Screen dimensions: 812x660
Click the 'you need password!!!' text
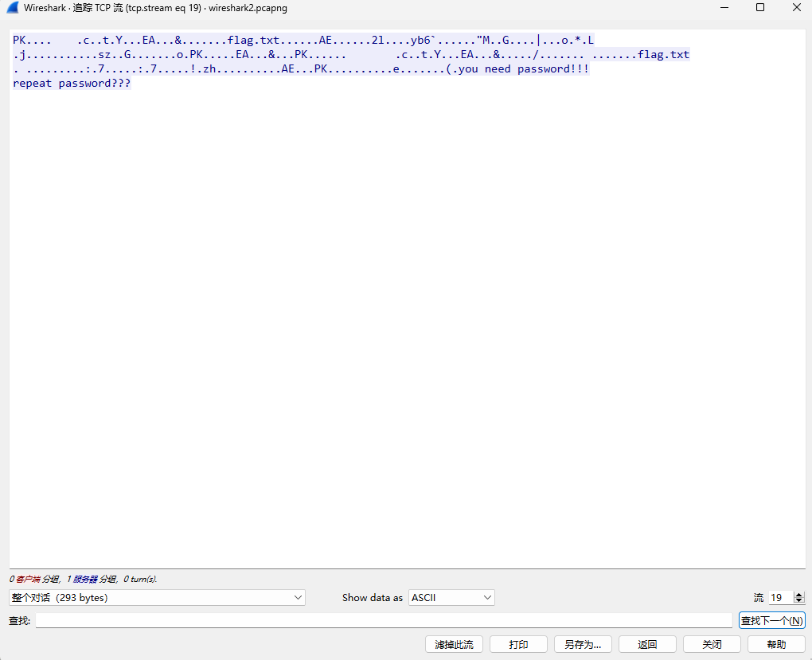524,69
